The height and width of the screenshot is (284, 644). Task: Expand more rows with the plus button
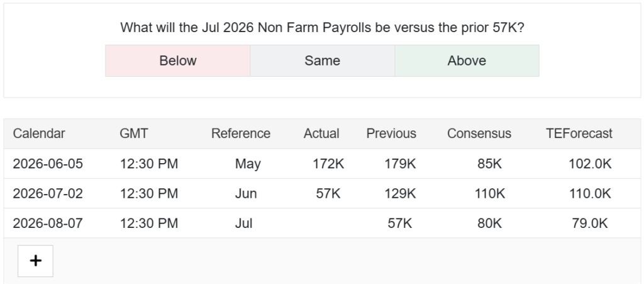pyautogui.click(x=35, y=261)
